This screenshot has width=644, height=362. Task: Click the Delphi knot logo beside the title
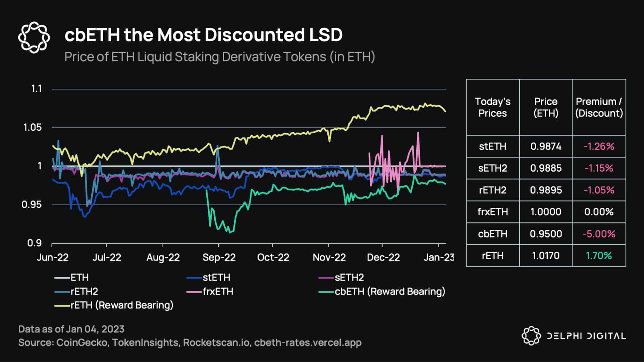click(x=34, y=37)
